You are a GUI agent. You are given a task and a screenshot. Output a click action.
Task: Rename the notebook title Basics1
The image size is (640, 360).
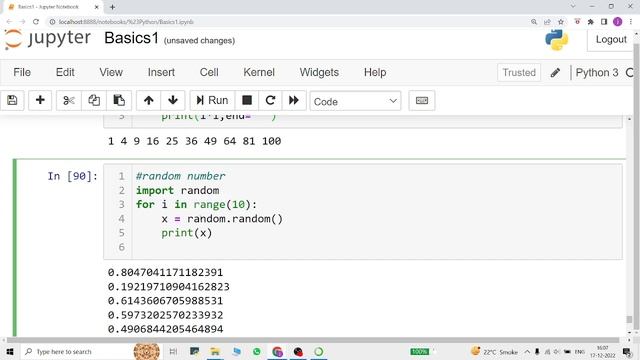pyautogui.click(x=131, y=38)
